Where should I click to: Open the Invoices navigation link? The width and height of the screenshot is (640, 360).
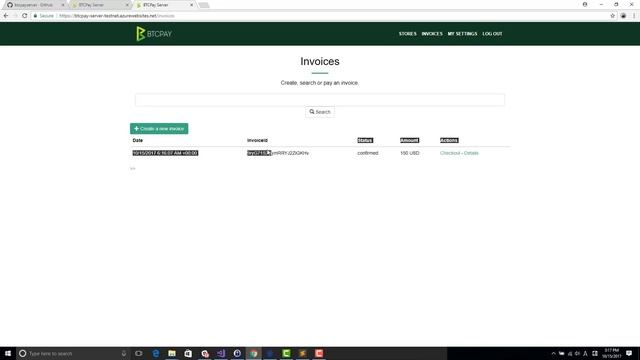[432, 34]
